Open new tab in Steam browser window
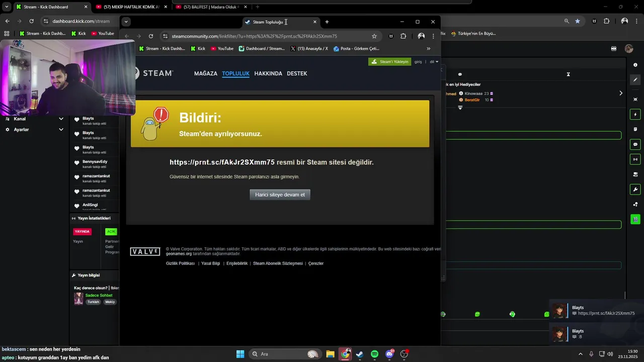 click(327, 22)
